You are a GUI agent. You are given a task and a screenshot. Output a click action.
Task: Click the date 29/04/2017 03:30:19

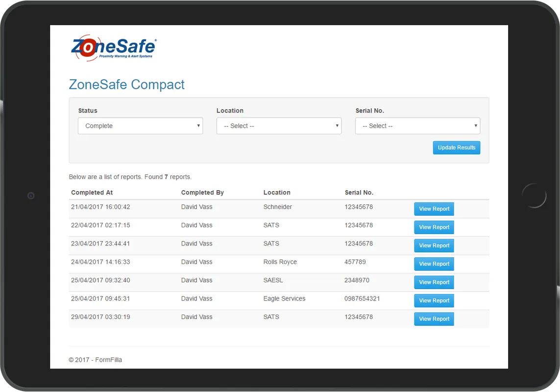(100, 317)
